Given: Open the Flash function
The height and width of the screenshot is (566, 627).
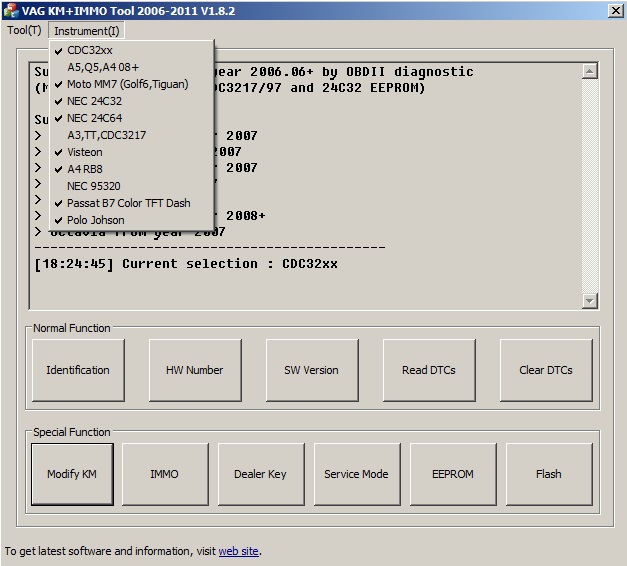Looking at the screenshot, I should [x=549, y=474].
